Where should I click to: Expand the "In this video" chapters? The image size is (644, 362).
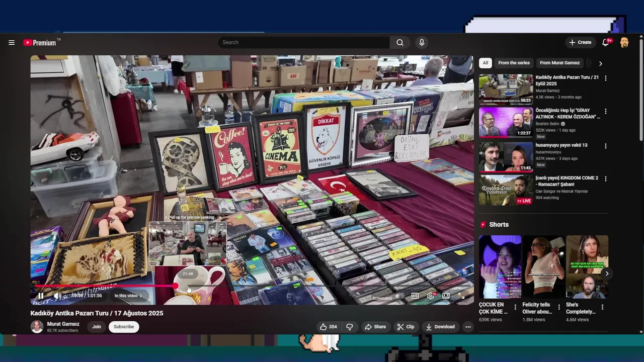(x=128, y=296)
